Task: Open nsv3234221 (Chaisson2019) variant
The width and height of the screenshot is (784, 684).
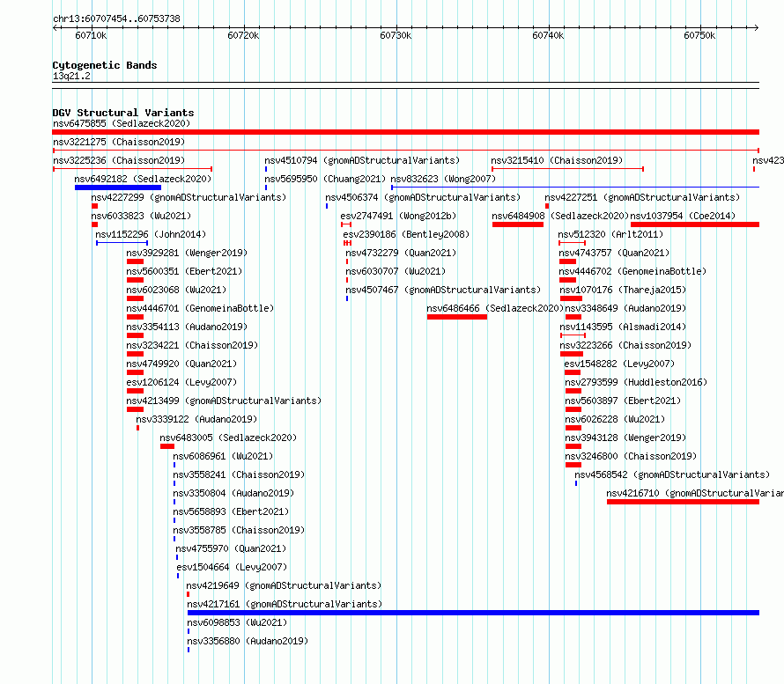Action: pyautogui.click(x=193, y=345)
